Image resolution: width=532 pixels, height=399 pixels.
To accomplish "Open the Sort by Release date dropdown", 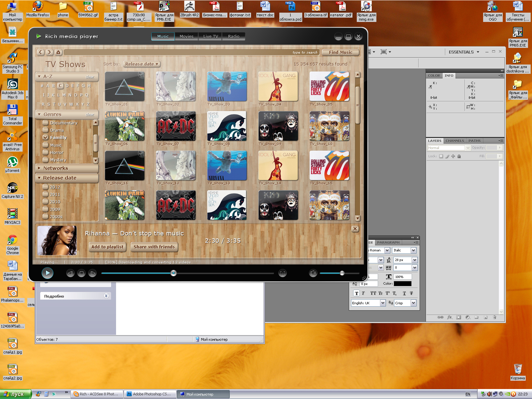I will pyautogui.click(x=142, y=64).
